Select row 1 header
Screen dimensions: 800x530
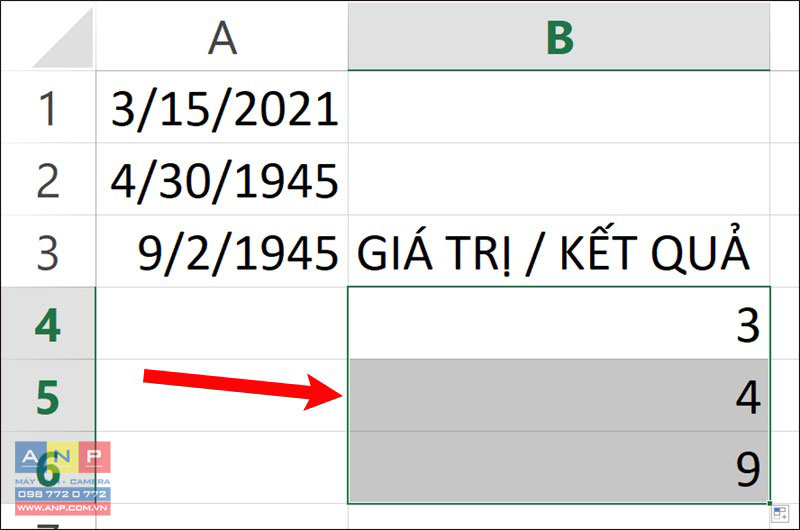click(x=48, y=108)
